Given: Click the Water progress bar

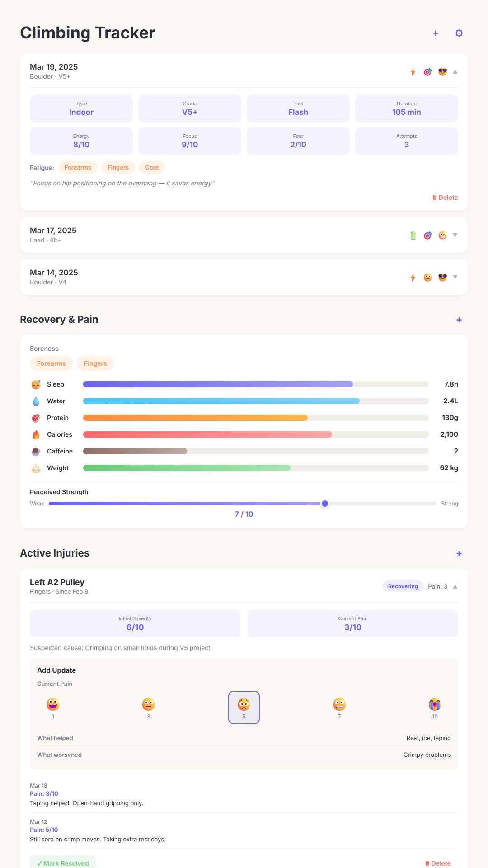Looking at the screenshot, I should click(256, 401).
